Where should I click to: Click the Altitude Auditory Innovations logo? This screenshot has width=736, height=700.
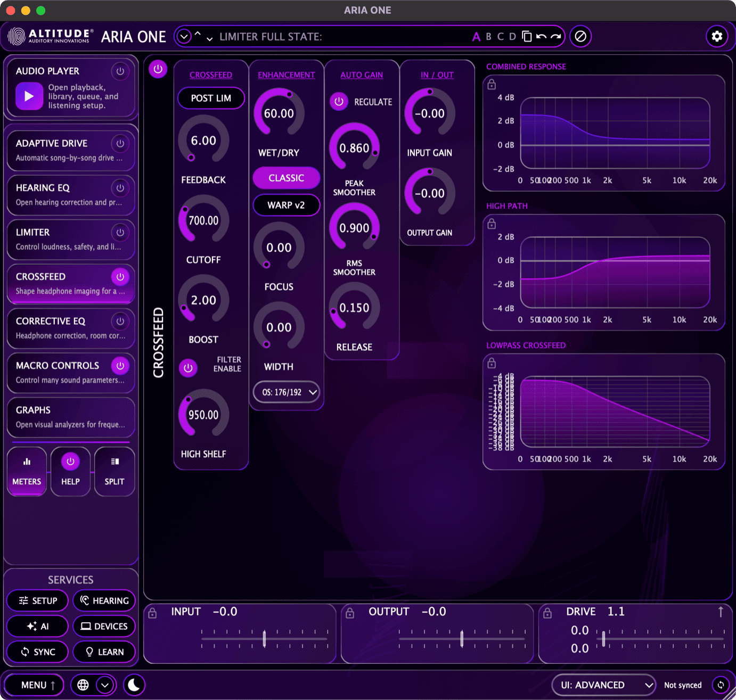pyautogui.click(x=51, y=36)
